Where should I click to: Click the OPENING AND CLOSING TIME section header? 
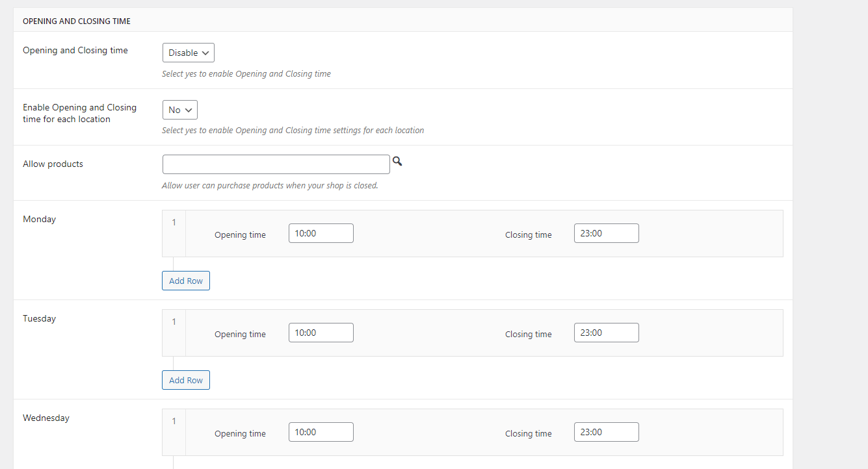click(77, 21)
